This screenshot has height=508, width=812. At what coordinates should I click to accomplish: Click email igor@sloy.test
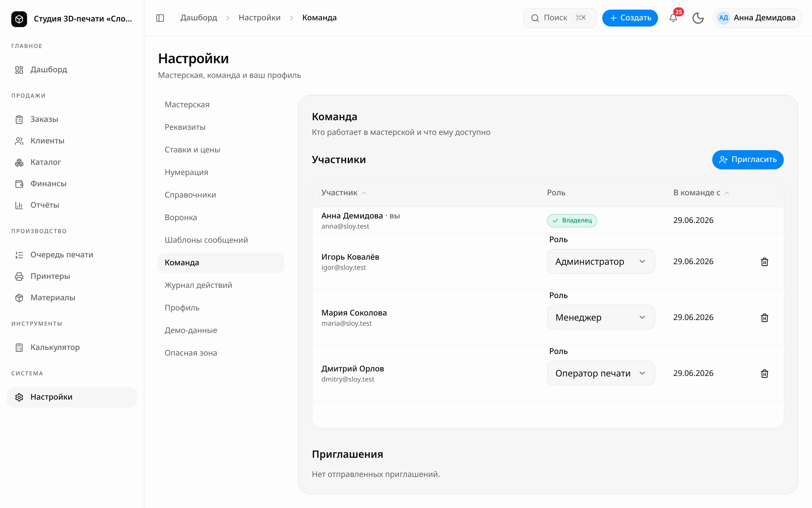[x=344, y=268]
